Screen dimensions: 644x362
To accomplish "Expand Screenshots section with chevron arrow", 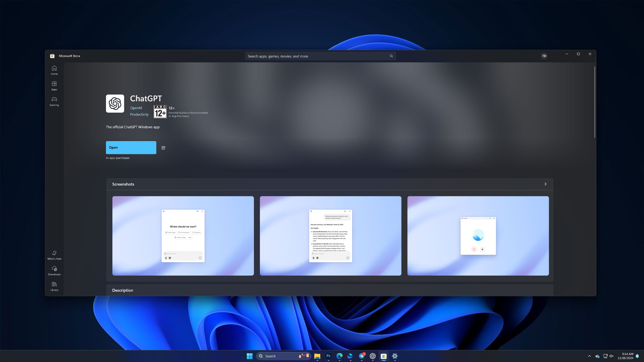I will 545,184.
